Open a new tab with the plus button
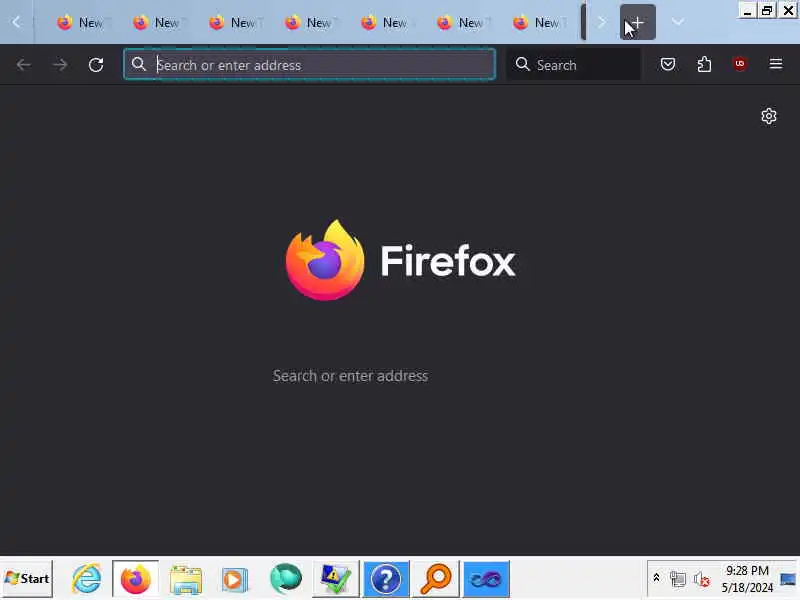800x600 pixels. coord(638,22)
